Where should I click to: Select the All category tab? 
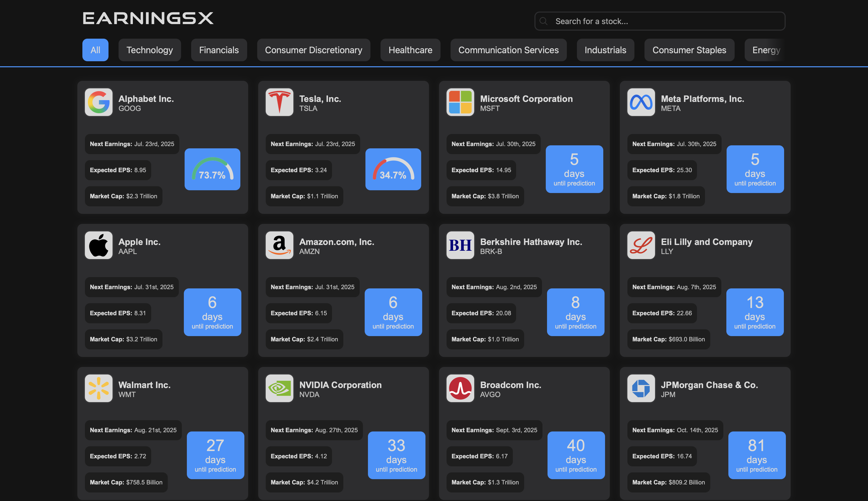(x=95, y=50)
